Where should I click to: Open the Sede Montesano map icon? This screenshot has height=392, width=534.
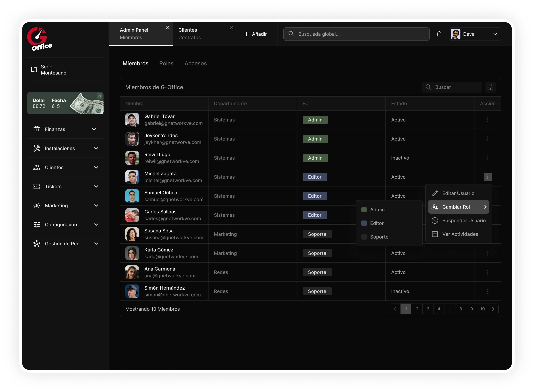point(34,70)
